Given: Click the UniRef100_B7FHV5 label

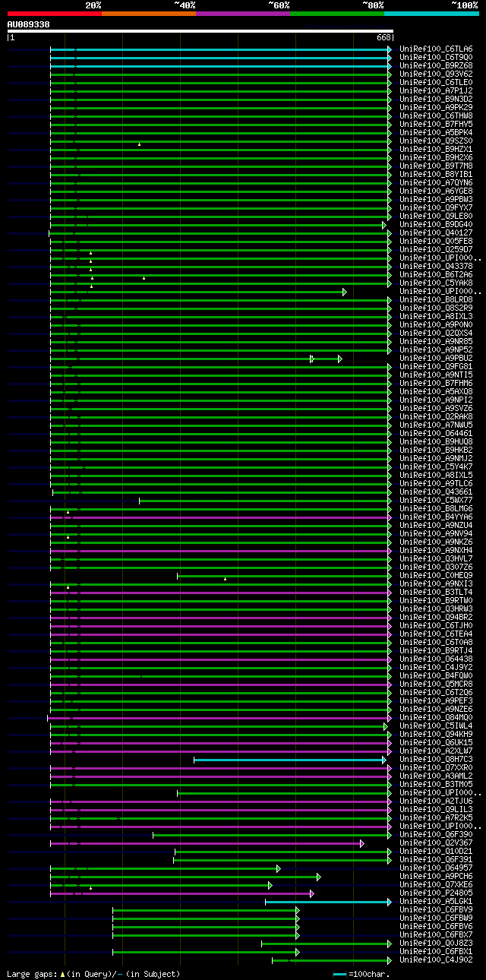Looking at the screenshot, I should pyautogui.click(x=436, y=124).
